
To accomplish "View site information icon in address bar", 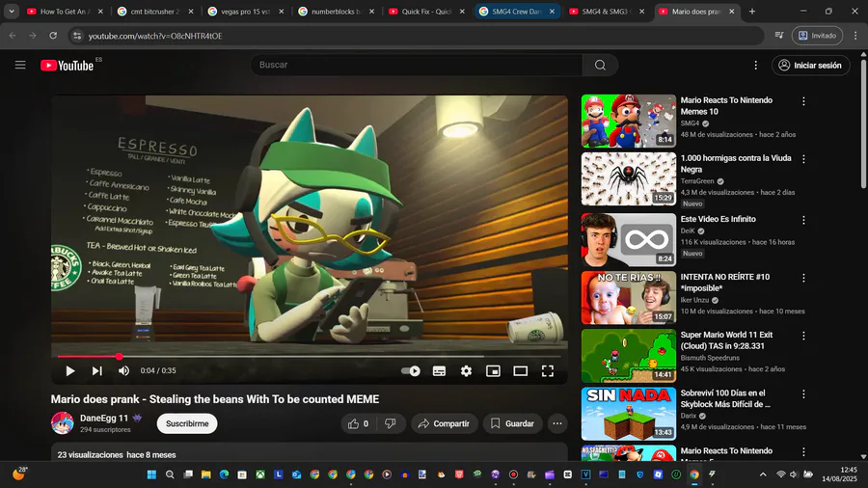I will pyautogui.click(x=77, y=36).
